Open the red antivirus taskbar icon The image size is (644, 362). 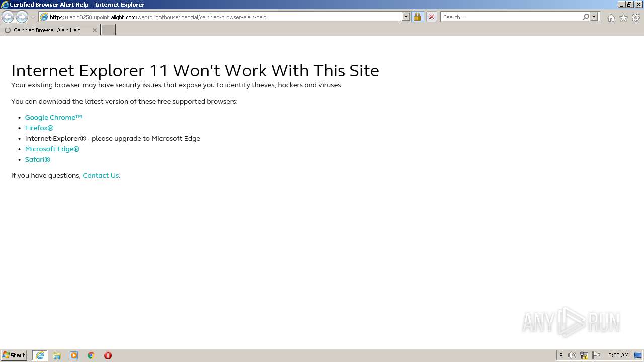(x=108, y=355)
